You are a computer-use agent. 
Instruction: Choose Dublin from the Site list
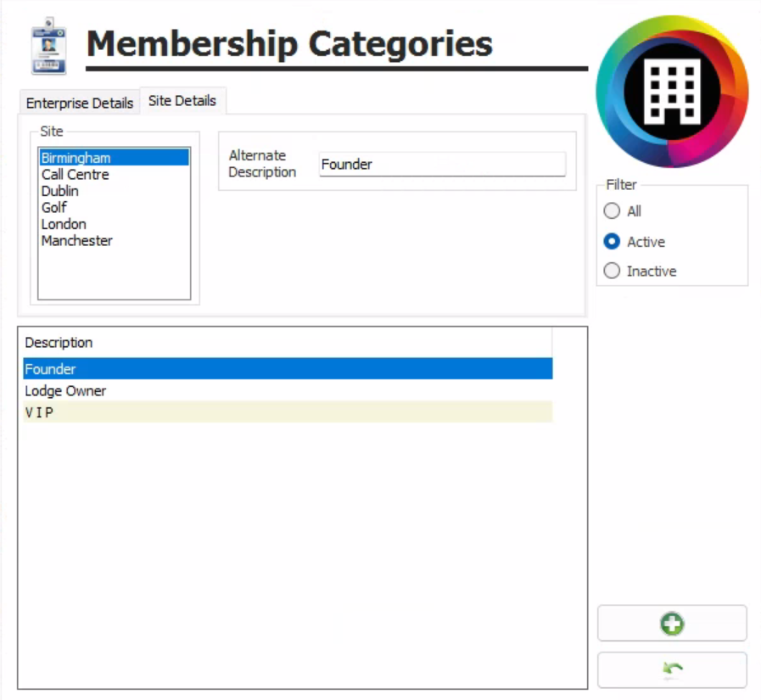pyautogui.click(x=114, y=191)
